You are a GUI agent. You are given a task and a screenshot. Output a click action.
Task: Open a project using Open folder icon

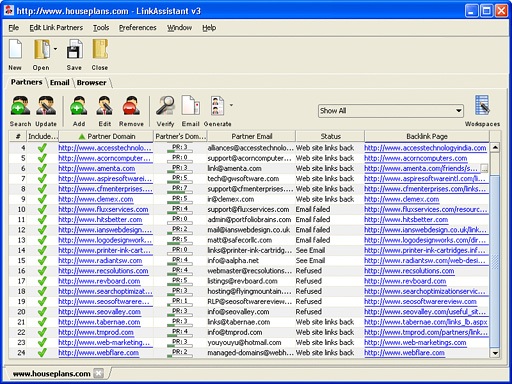pos(42,54)
